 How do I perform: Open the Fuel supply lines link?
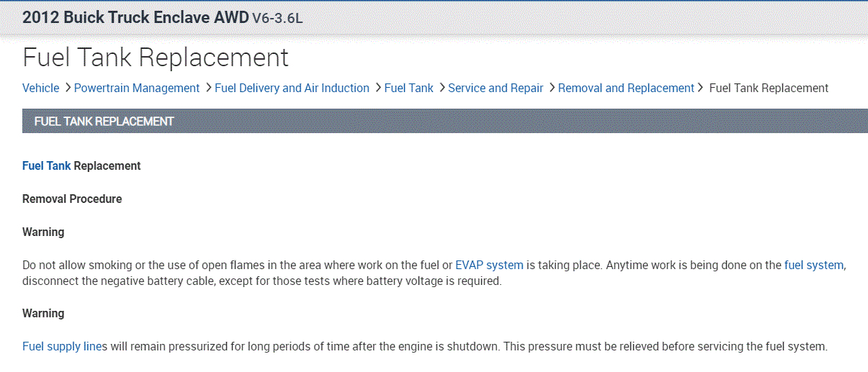[x=65, y=346]
